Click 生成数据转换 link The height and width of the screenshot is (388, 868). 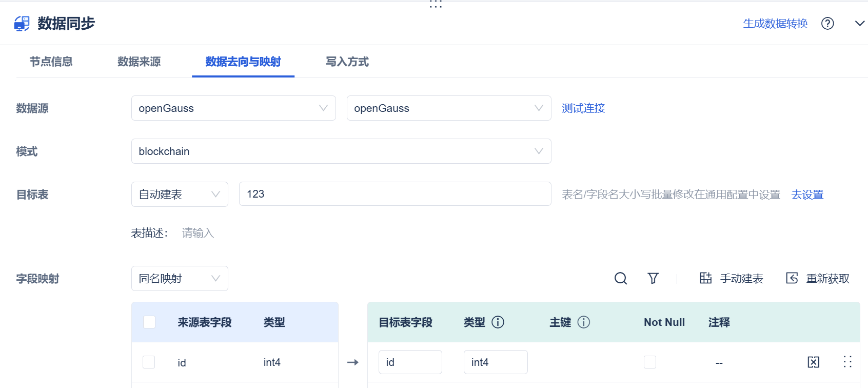click(x=776, y=24)
